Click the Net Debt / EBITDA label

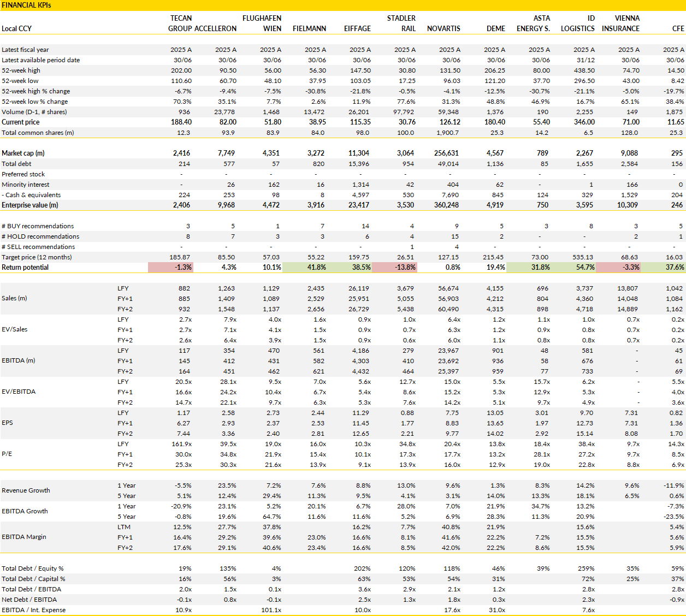pos(29,600)
